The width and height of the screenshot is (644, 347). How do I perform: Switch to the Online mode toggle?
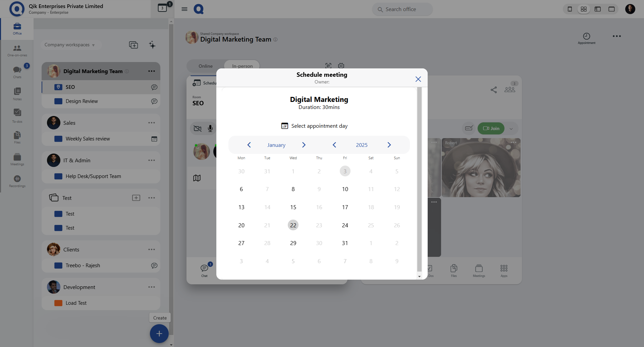coord(205,66)
